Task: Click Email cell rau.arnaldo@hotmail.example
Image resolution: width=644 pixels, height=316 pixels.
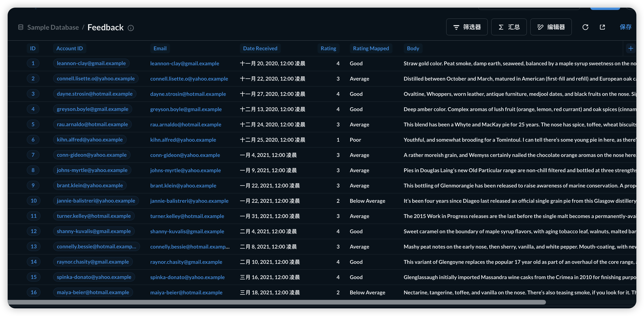Action: coord(186,124)
